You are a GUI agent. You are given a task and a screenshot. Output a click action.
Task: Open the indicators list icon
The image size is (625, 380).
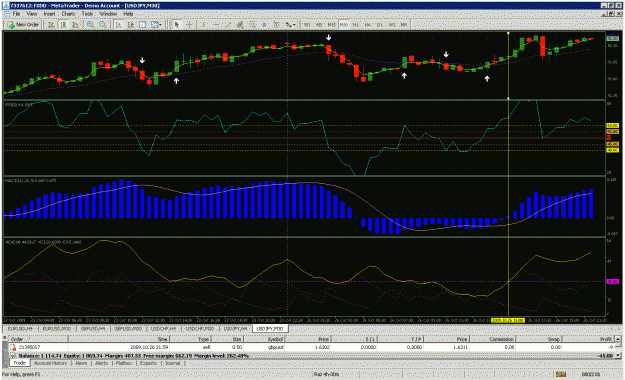pos(142,25)
